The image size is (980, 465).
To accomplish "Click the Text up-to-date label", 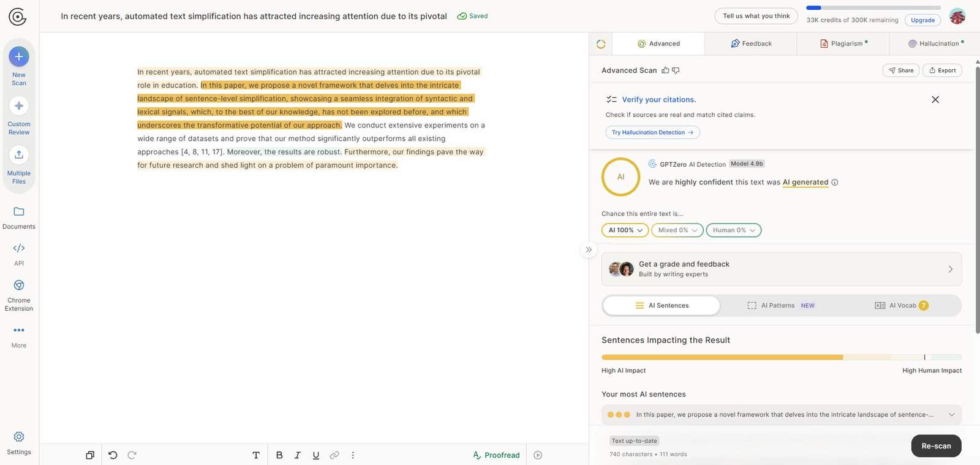I will pyautogui.click(x=634, y=440).
